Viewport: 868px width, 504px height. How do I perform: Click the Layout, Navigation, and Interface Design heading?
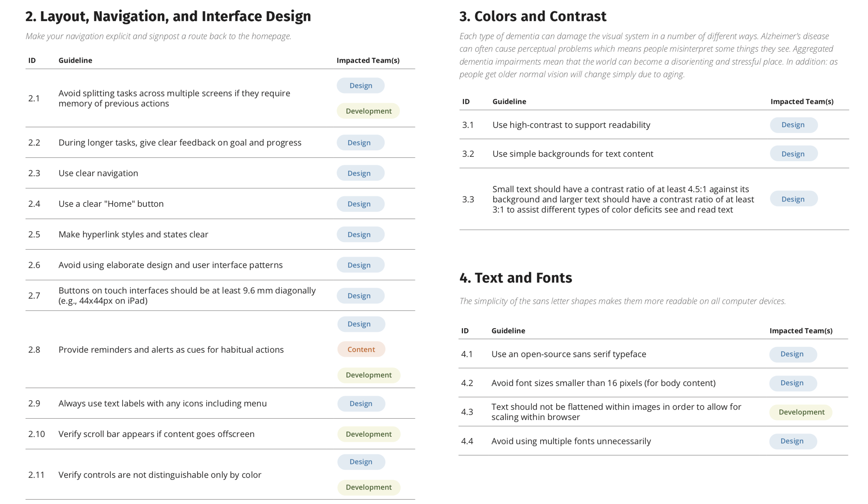pos(168,16)
